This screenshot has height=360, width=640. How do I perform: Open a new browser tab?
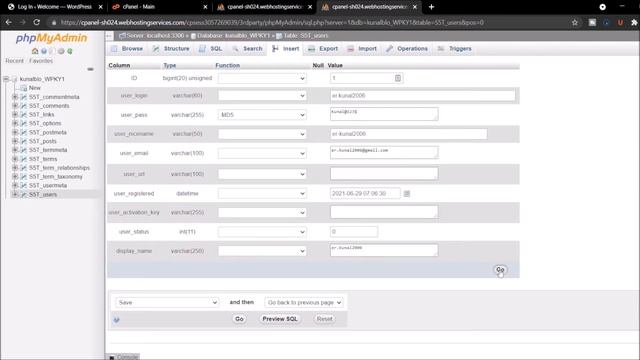point(431,7)
